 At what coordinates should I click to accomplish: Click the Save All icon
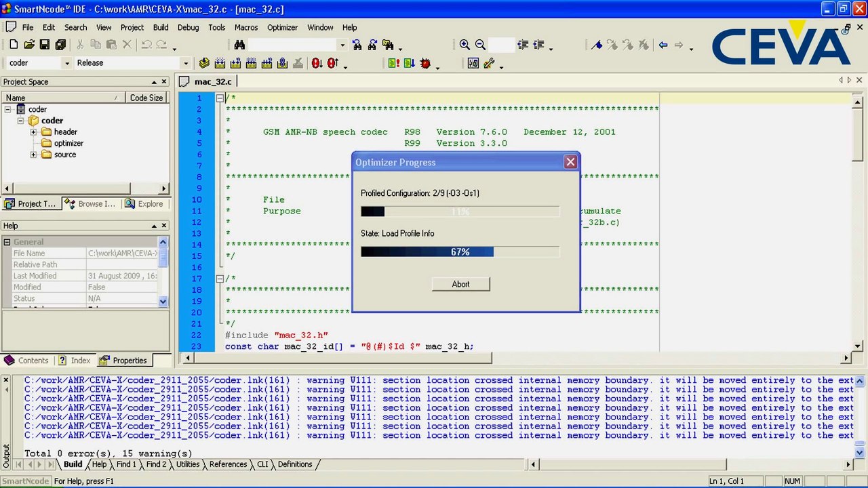[60, 45]
